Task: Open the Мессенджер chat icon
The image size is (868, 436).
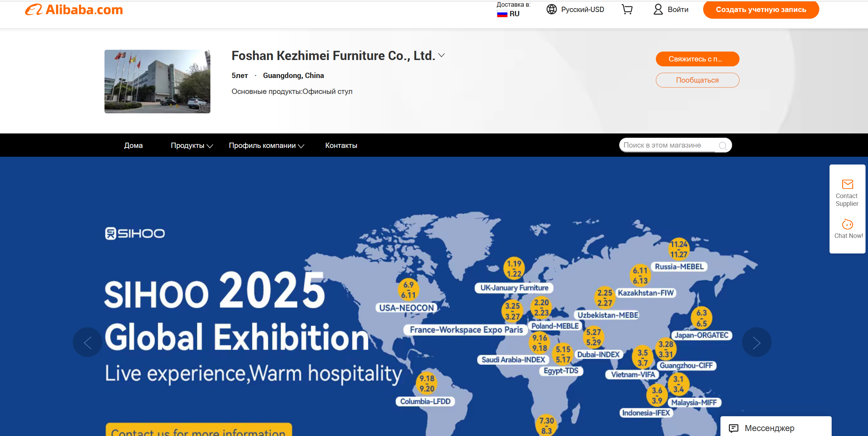Action: click(734, 428)
